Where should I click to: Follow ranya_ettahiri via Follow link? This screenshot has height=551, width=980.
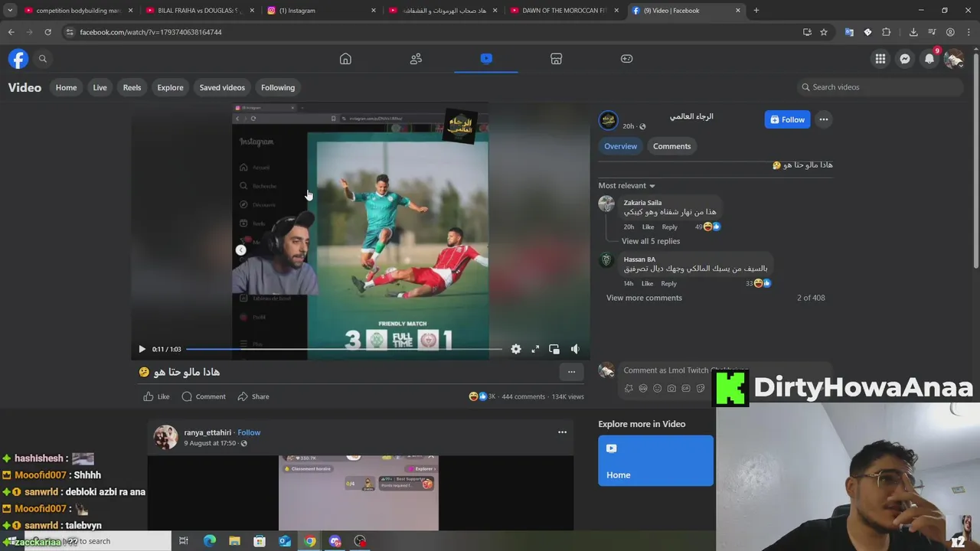coord(249,432)
